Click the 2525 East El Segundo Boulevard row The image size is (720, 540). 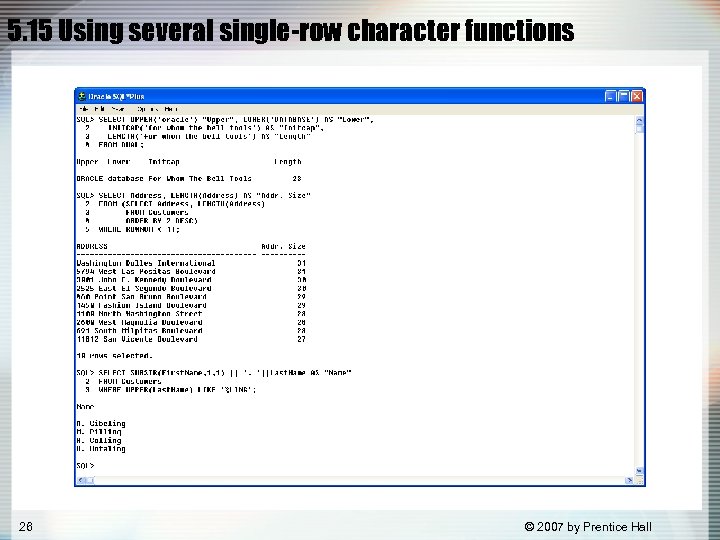191,288
